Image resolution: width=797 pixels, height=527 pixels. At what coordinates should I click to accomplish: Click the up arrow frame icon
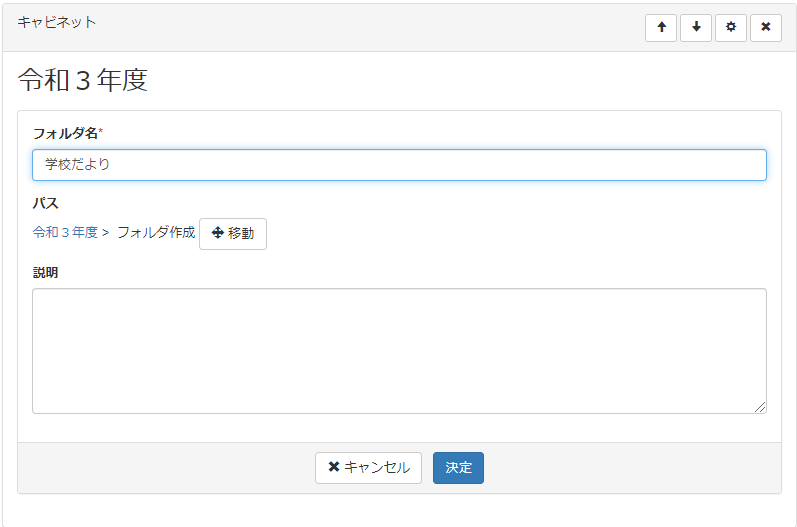[661, 27]
